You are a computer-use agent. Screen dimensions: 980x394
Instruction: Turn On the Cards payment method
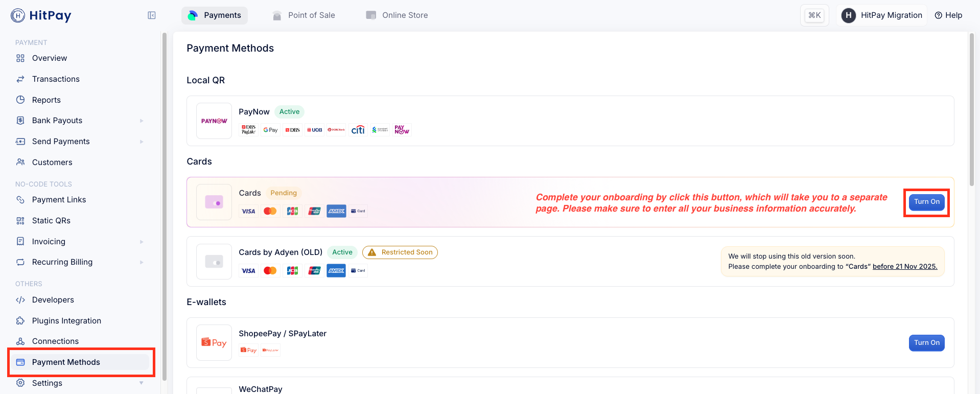(926, 202)
